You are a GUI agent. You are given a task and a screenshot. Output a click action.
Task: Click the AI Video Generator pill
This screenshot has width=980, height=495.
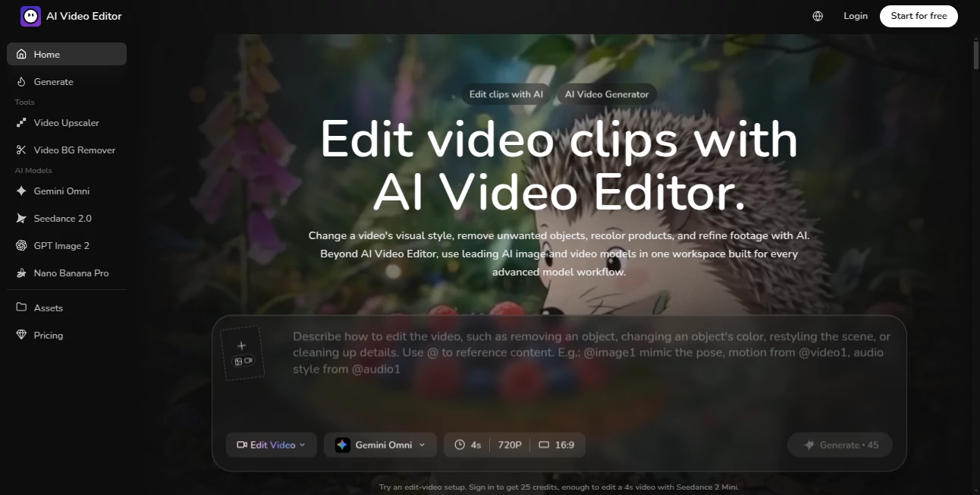coord(607,94)
